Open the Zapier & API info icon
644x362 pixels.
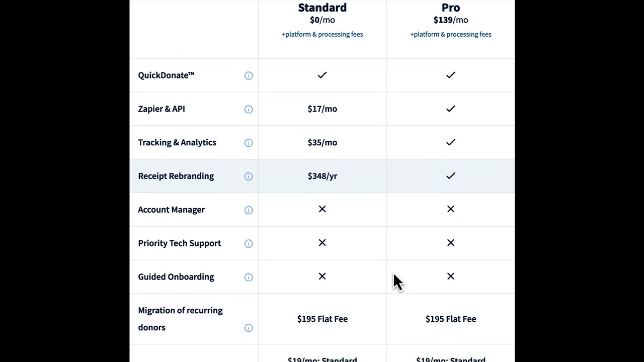(x=249, y=109)
